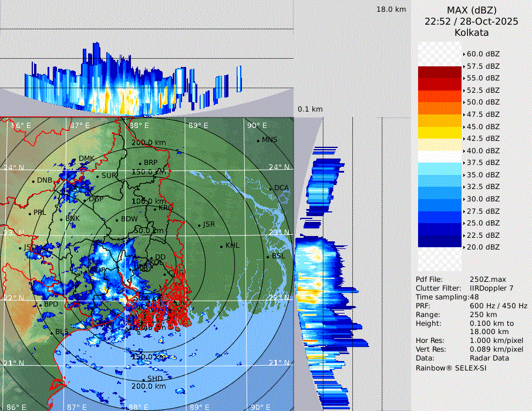The width and height of the screenshot is (532, 411).
Task: Click the dark red 57.5 dBZ color swatch
Action: (439, 72)
